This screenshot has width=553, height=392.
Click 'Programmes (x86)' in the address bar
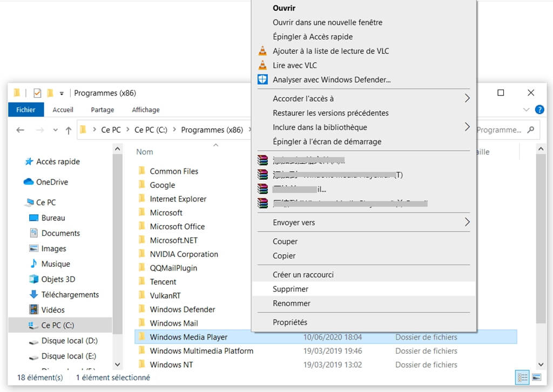click(212, 130)
